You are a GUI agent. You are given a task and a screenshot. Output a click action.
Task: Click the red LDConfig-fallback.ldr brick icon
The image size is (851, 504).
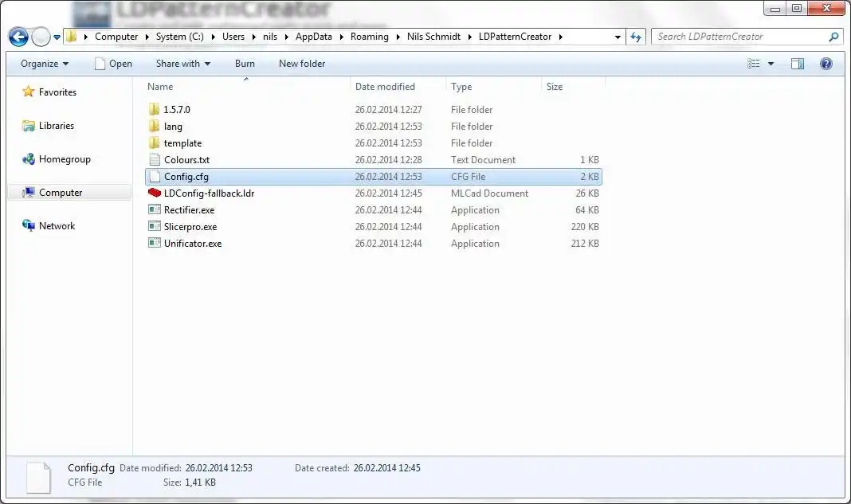(x=154, y=193)
